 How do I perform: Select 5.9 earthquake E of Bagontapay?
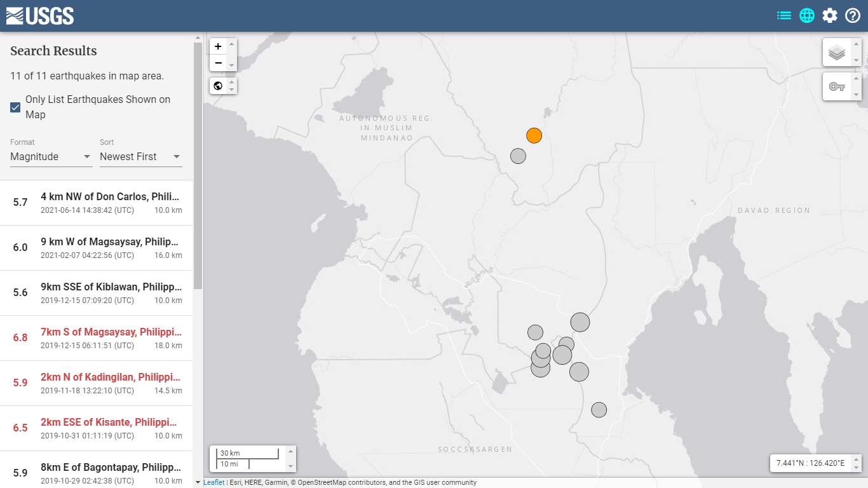[96, 470]
